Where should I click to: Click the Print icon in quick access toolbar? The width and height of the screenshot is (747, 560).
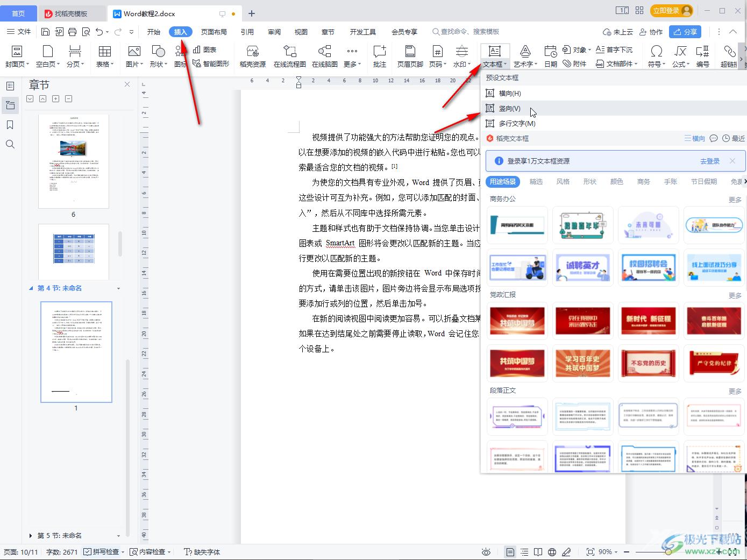point(72,32)
